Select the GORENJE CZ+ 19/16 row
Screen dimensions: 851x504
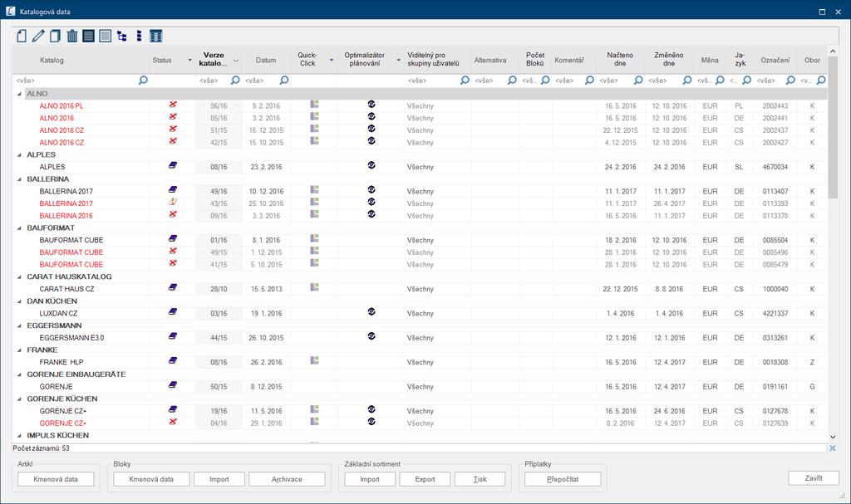[x=421, y=411]
